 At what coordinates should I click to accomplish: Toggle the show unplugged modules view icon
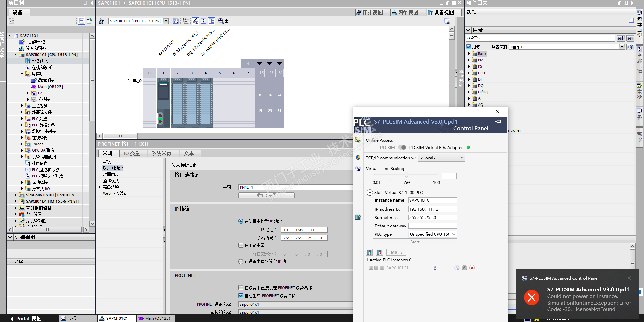tap(196, 21)
